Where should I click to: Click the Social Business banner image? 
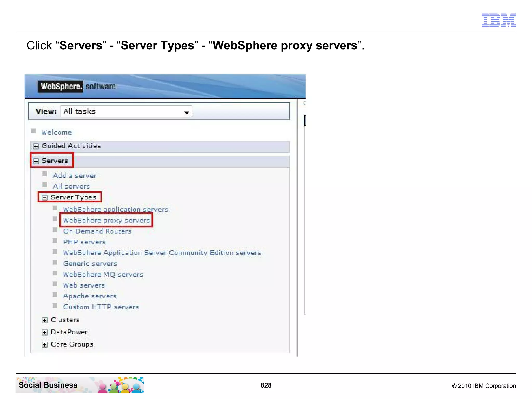tap(80, 385)
